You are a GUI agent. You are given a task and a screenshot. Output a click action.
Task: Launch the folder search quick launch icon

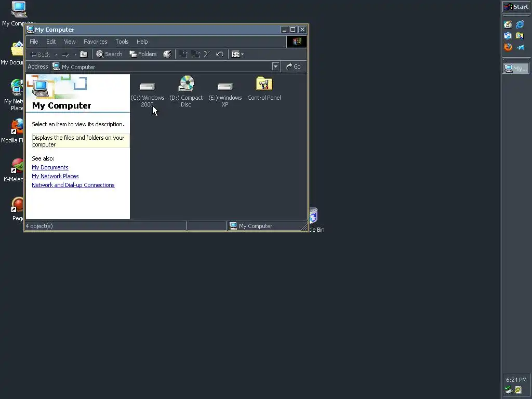click(x=520, y=36)
